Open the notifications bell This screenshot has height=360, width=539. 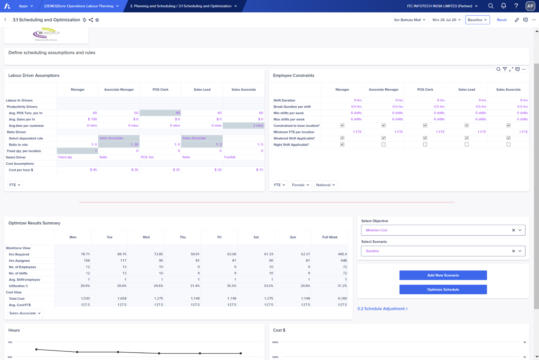pos(503,6)
